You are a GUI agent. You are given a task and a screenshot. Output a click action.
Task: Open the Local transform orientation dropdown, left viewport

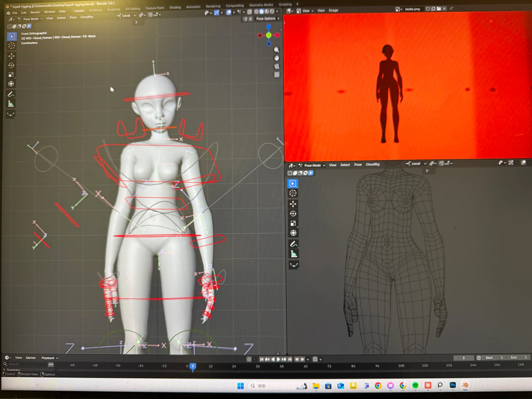pyautogui.click(x=126, y=16)
